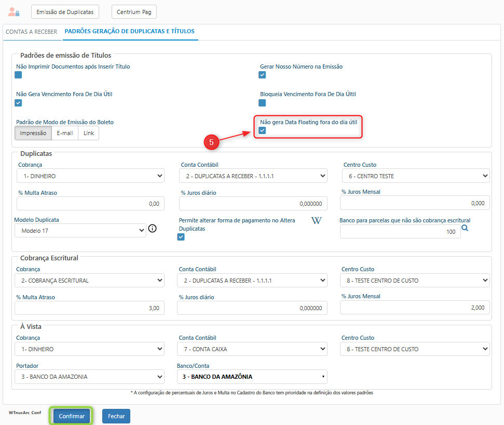Click Duplicatas % Multa Atraso field

tap(91, 204)
